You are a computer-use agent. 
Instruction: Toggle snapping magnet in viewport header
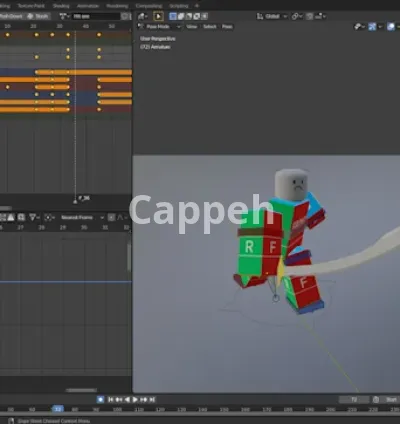(310, 16)
